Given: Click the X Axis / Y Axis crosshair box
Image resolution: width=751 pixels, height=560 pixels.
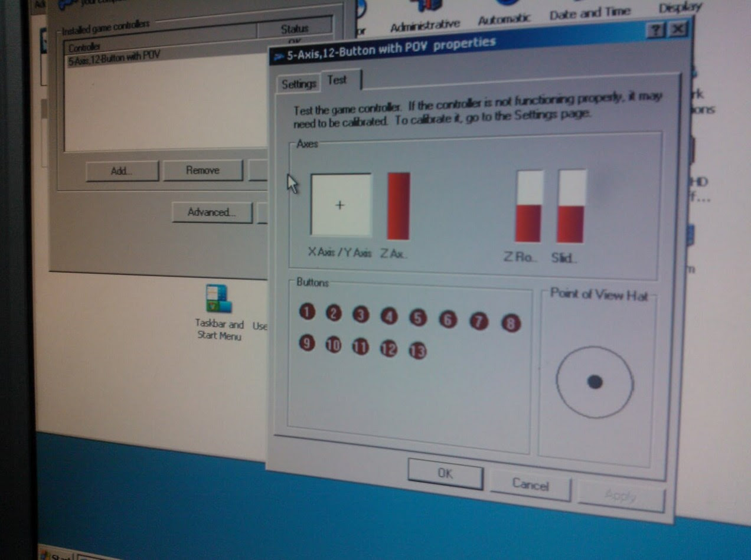Looking at the screenshot, I should [341, 205].
